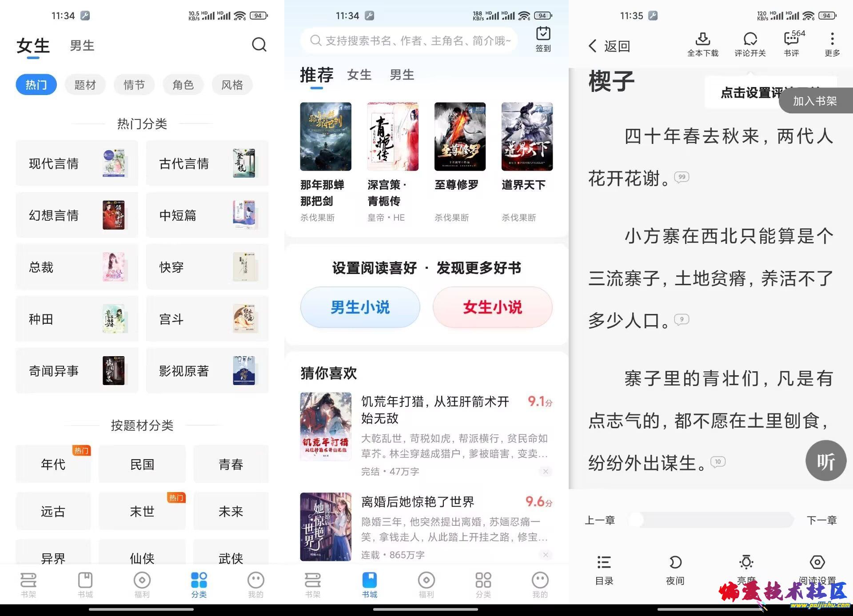Open the 影视原著 category card
Image resolution: width=853 pixels, height=616 pixels.
point(207,371)
